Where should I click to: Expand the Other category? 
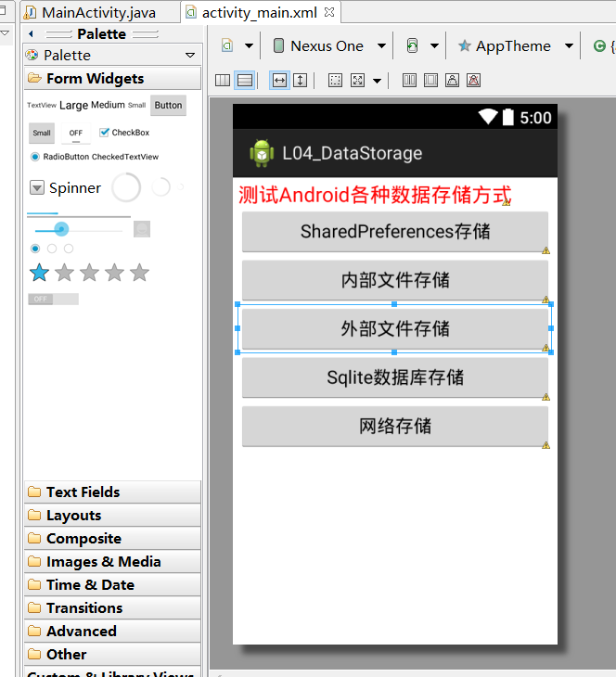click(112, 654)
